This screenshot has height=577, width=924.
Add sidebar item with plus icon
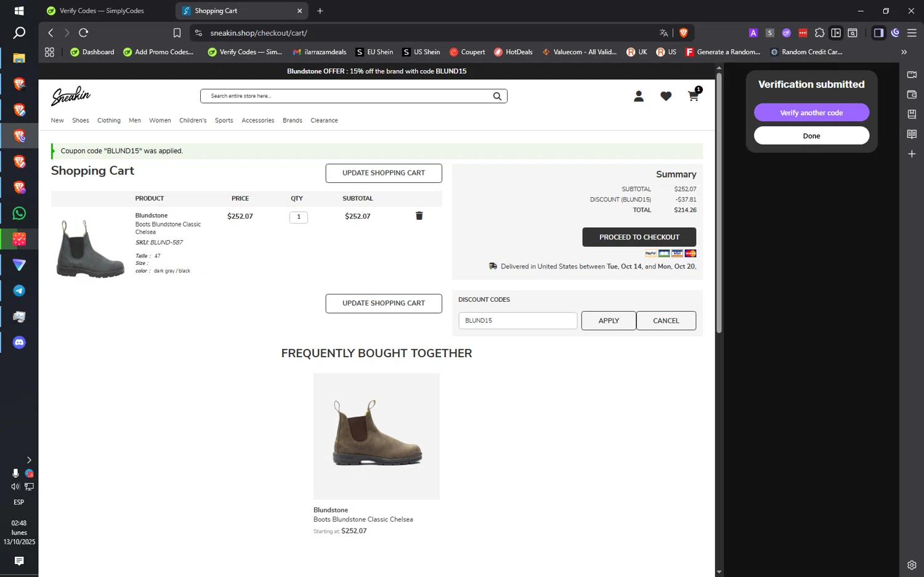click(912, 153)
